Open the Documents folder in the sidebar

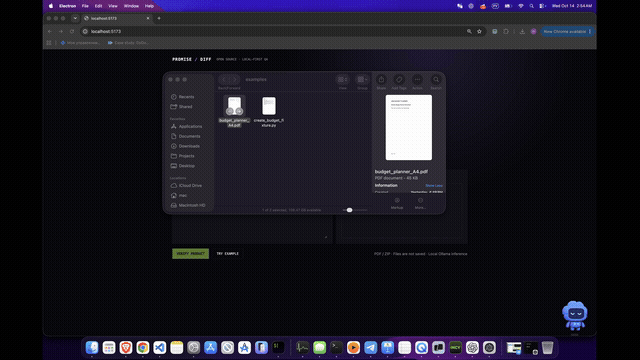point(186,136)
